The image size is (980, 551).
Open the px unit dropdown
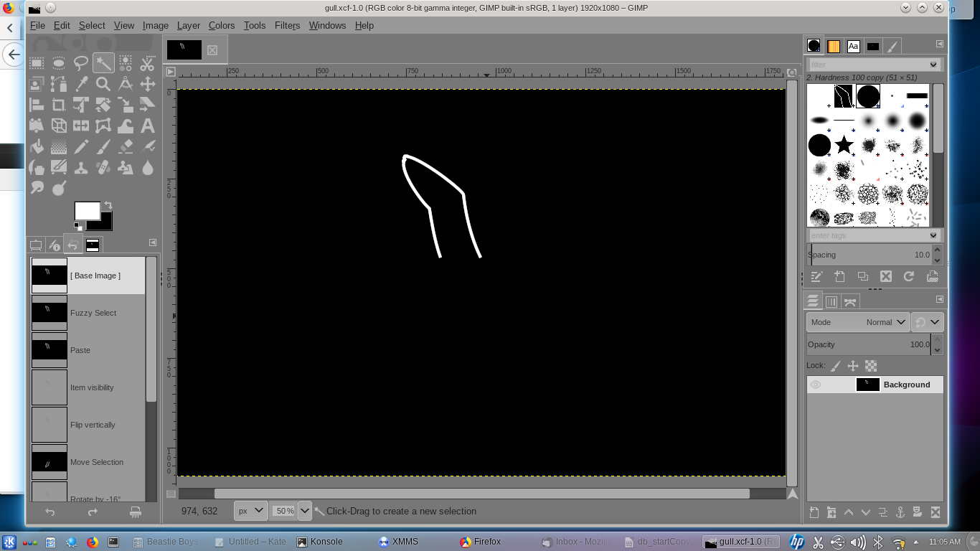tap(251, 511)
